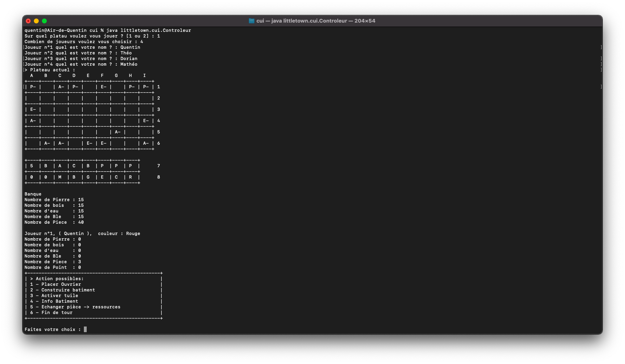
Task: Click the 'A-' cell in row 4, column A
Action: point(33,121)
